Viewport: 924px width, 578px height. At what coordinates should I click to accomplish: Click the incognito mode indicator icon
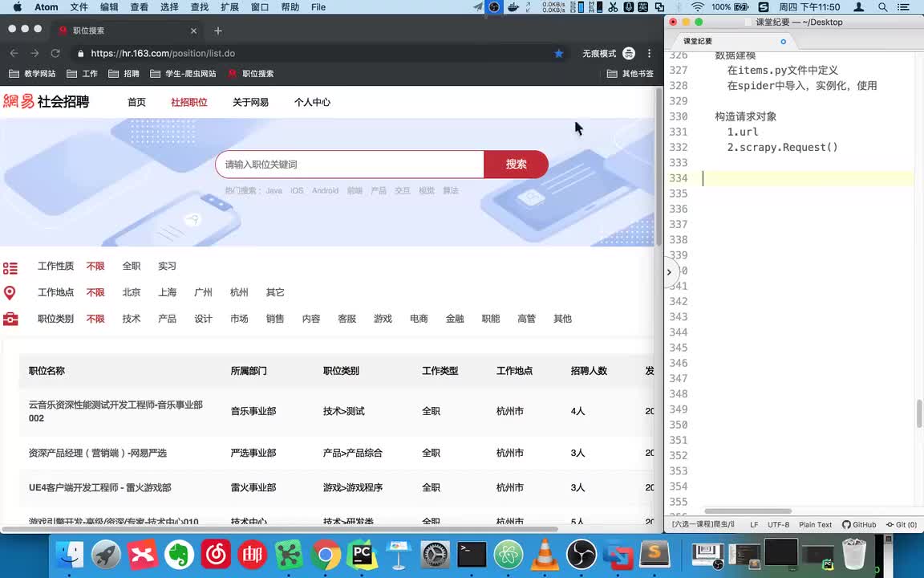[x=629, y=53]
